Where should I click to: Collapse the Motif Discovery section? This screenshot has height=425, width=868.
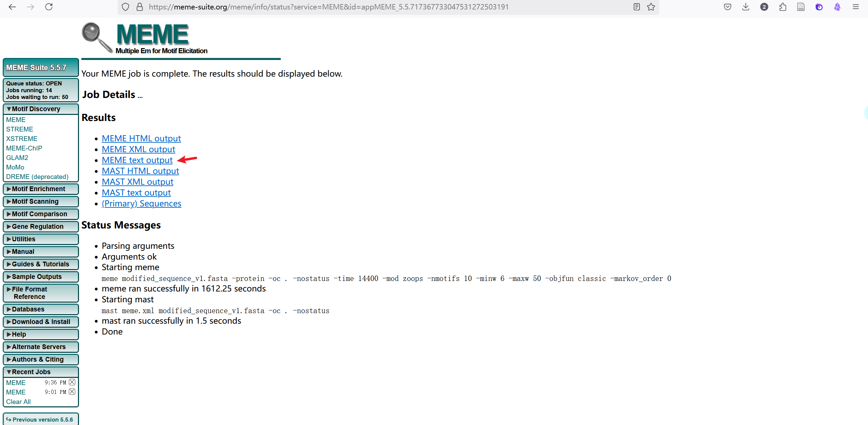tap(36, 109)
